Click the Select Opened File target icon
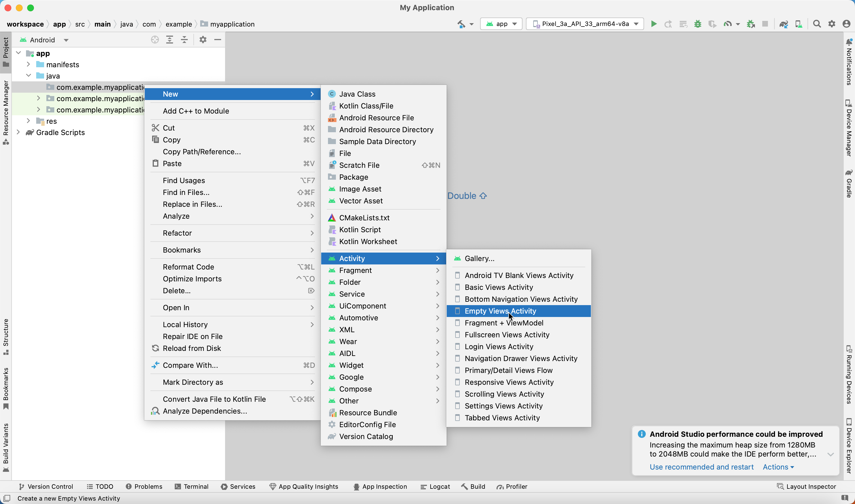This screenshot has width=855, height=504. (155, 40)
